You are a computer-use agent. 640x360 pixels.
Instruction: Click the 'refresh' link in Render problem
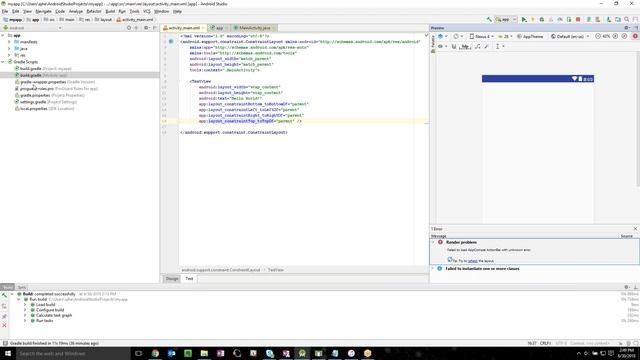pos(473,261)
